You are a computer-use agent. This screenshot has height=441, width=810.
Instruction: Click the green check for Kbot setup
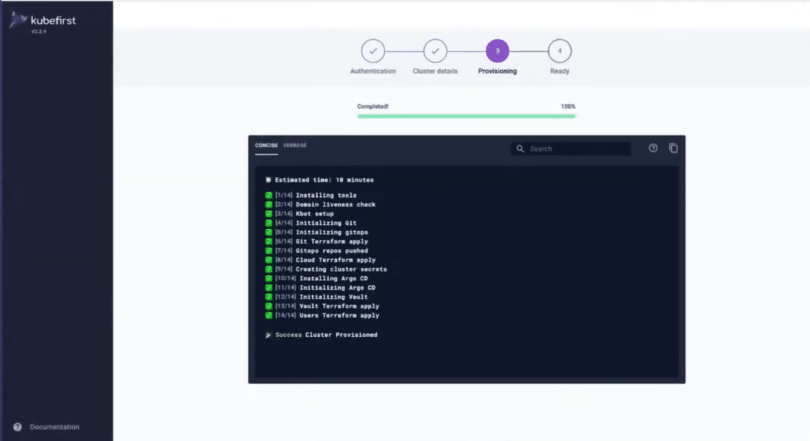(269, 214)
